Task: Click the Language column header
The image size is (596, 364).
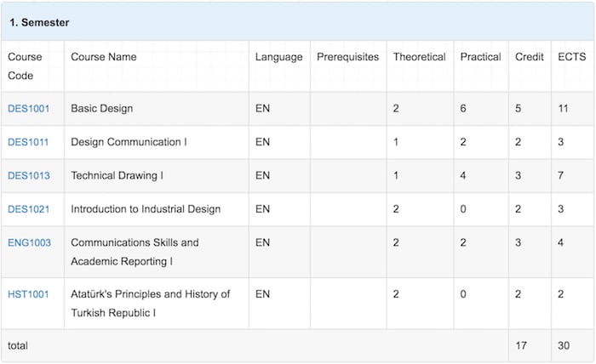Action: point(278,57)
